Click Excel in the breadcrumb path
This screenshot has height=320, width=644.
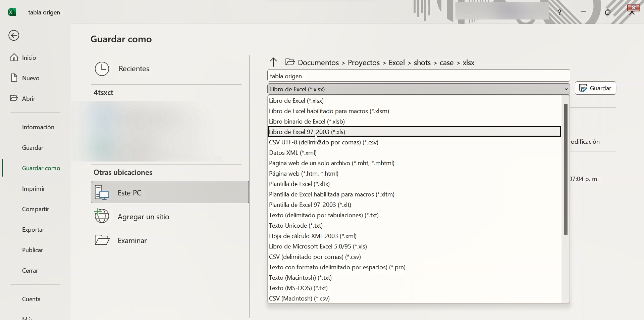click(397, 62)
